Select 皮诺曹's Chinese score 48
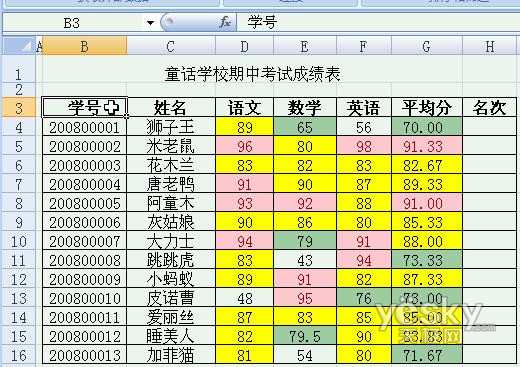520x367 pixels. point(244,298)
